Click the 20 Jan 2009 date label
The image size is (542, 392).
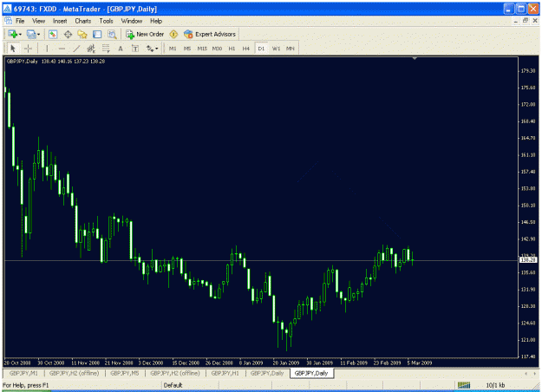pos(286,363)
